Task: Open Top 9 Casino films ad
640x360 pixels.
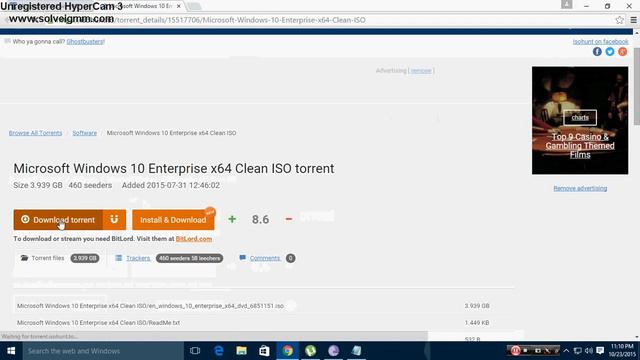Action: point(580,146)
